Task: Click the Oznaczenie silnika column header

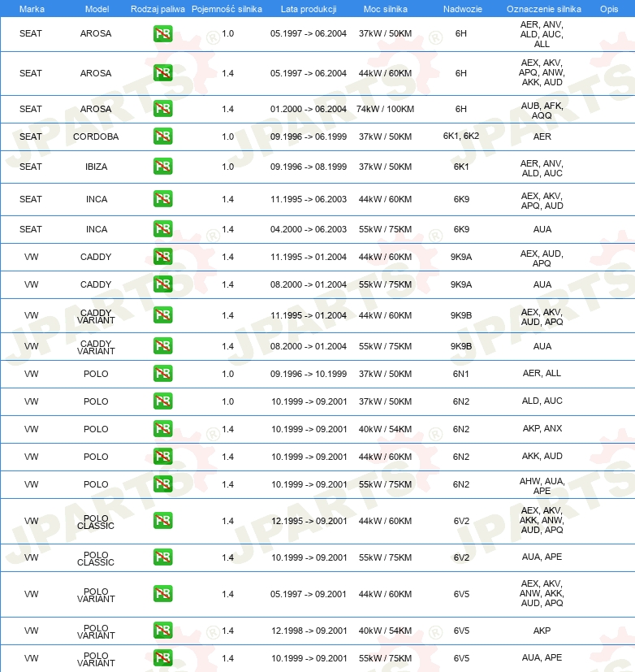Action: point(544,9)
